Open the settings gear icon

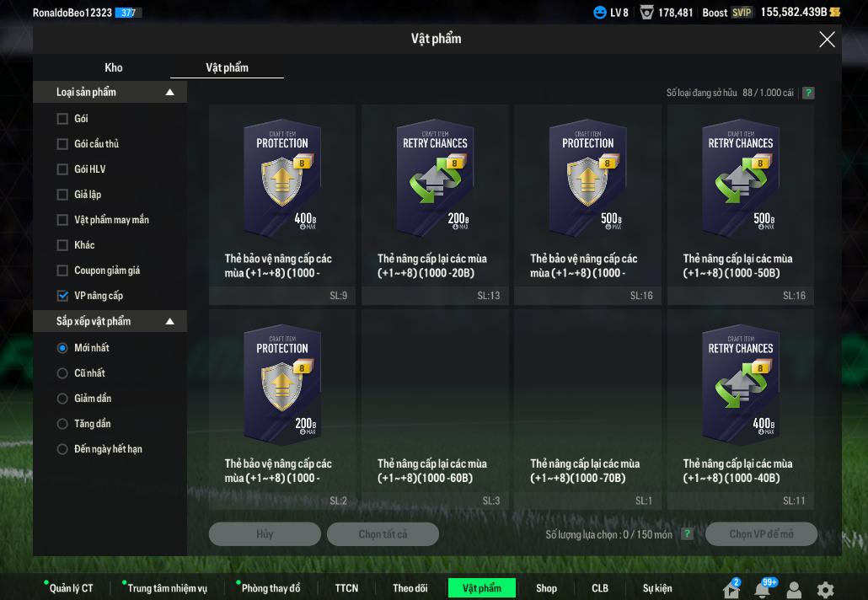[825, 590]
